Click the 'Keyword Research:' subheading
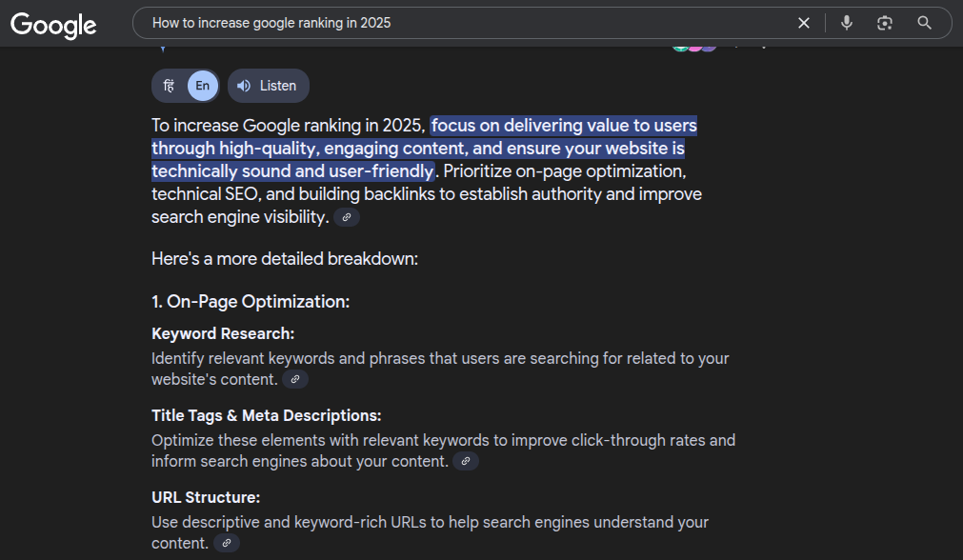The image size is (963, 560). [x=223, y=334]
